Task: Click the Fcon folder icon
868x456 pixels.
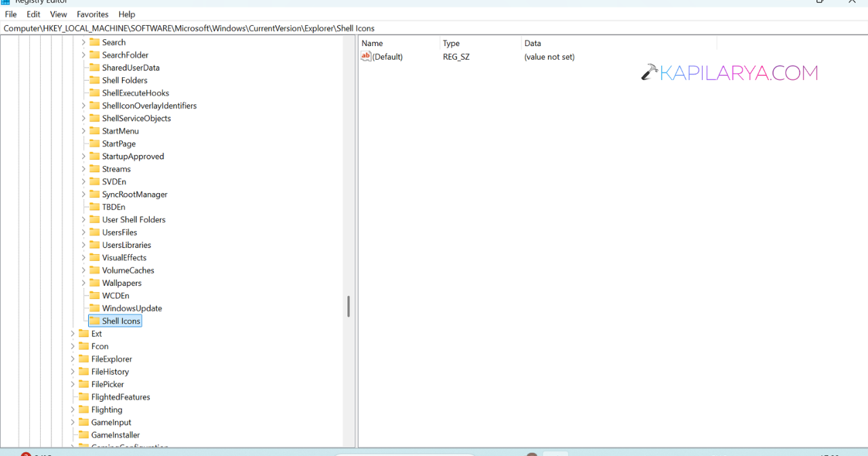Action: pos(84,346)
